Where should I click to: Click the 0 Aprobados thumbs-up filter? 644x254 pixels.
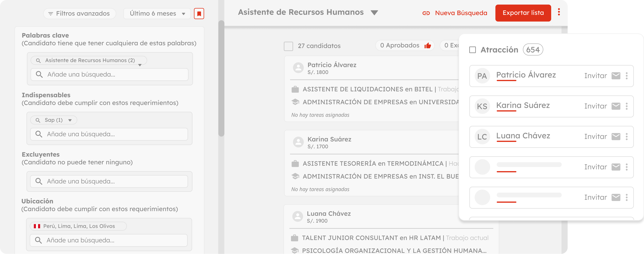click(405, 46)
